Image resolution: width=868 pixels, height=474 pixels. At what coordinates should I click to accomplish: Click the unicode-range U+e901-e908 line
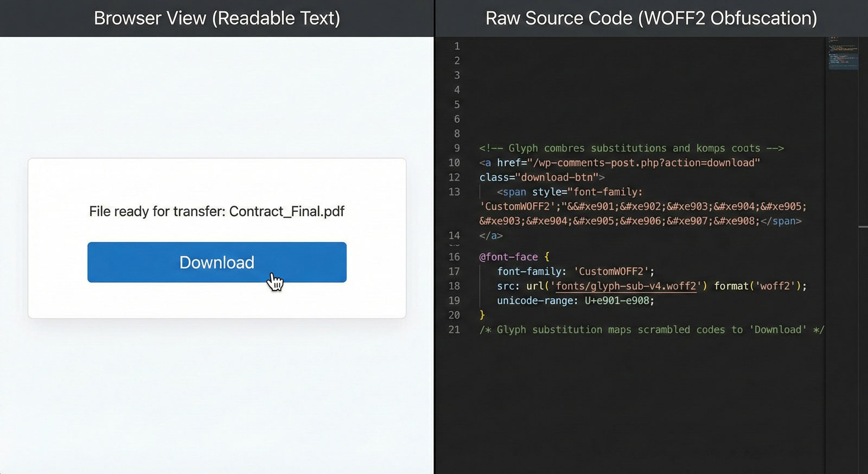(x=576, y=301)
